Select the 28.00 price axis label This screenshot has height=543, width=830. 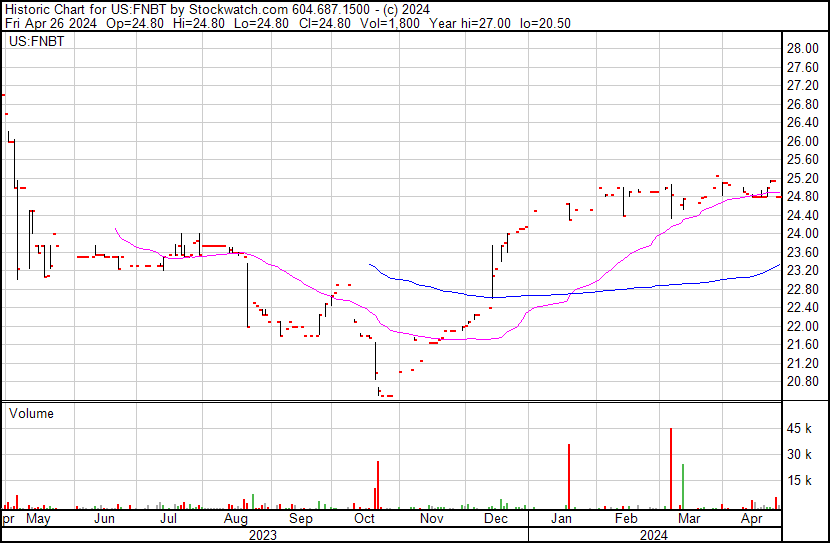[x=802, y=49]
